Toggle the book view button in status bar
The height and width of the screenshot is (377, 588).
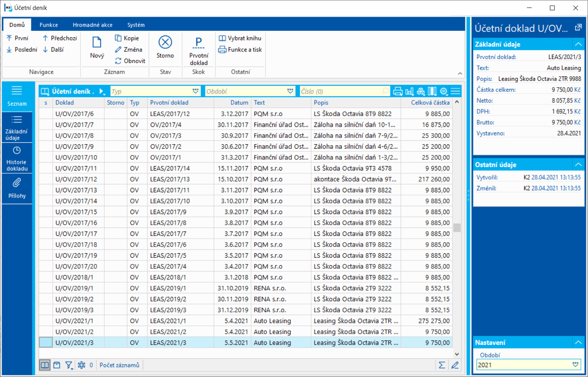click(45, 365)
